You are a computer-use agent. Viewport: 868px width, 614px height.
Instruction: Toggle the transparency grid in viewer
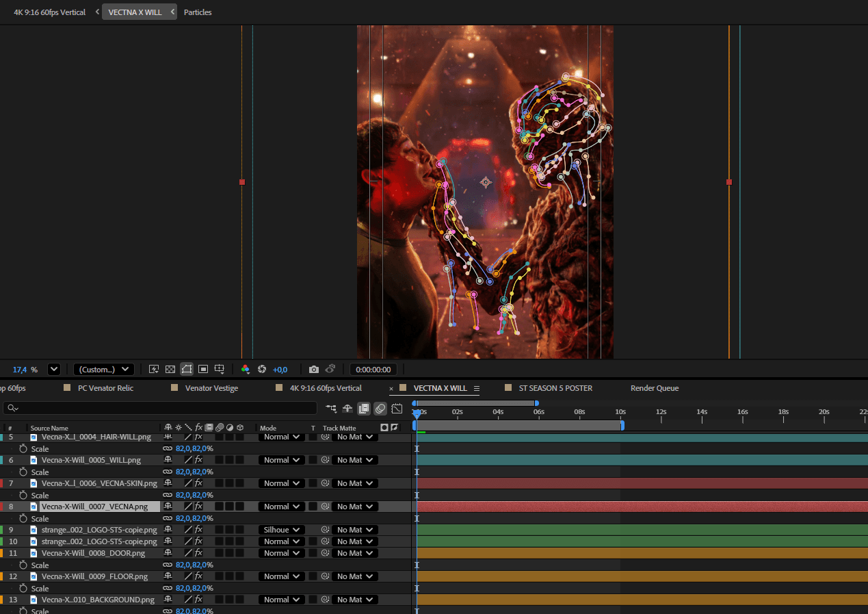pyautogui.click(x=170, y=369)
